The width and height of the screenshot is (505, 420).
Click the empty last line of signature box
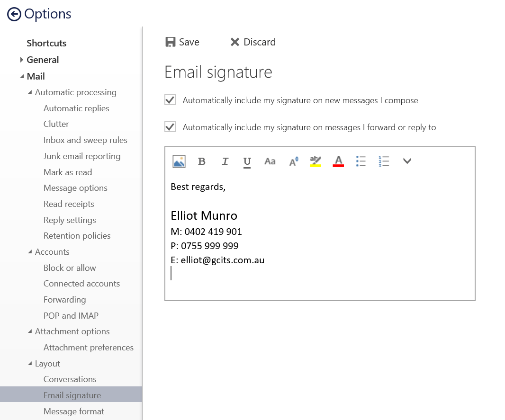tap(319, 274)
